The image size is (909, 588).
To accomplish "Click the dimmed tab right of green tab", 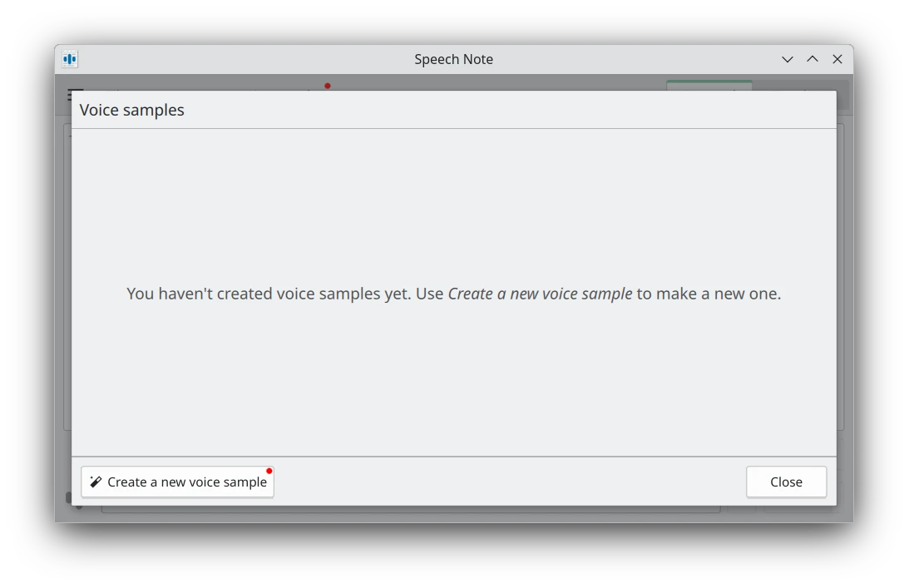I will (x=800, y=85).
